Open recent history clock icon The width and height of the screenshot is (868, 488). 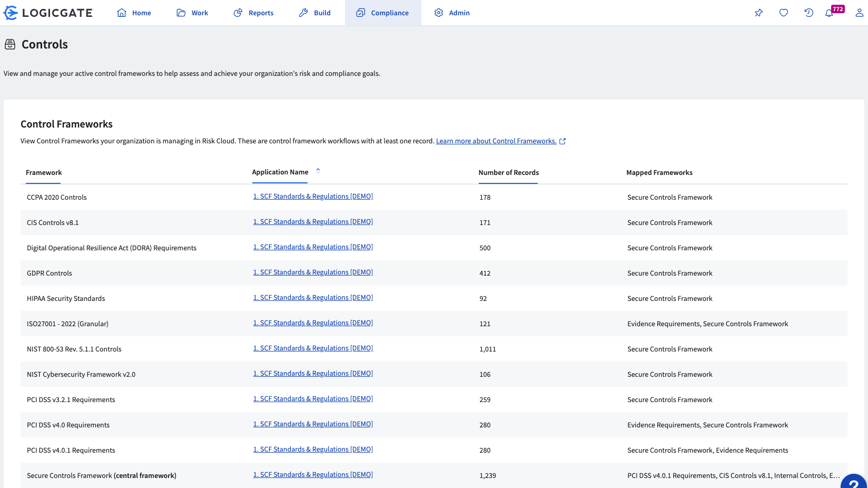click(x=808, y=13)
